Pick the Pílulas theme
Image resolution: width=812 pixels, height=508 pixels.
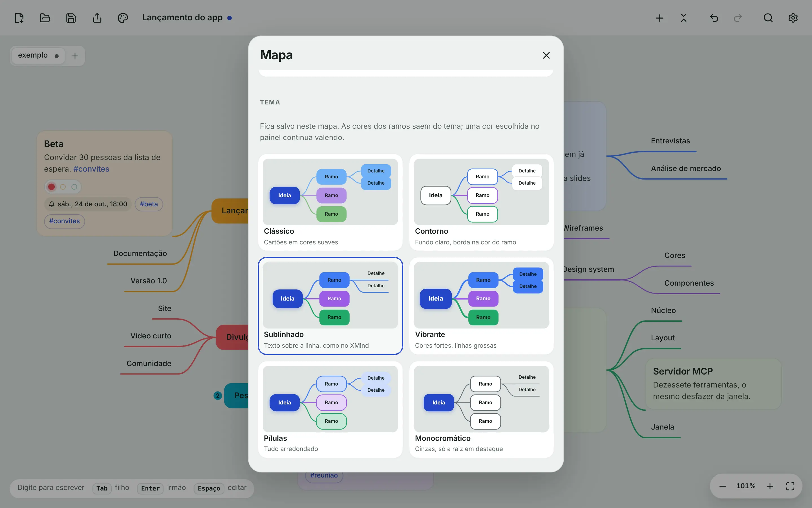coord(330,409)
